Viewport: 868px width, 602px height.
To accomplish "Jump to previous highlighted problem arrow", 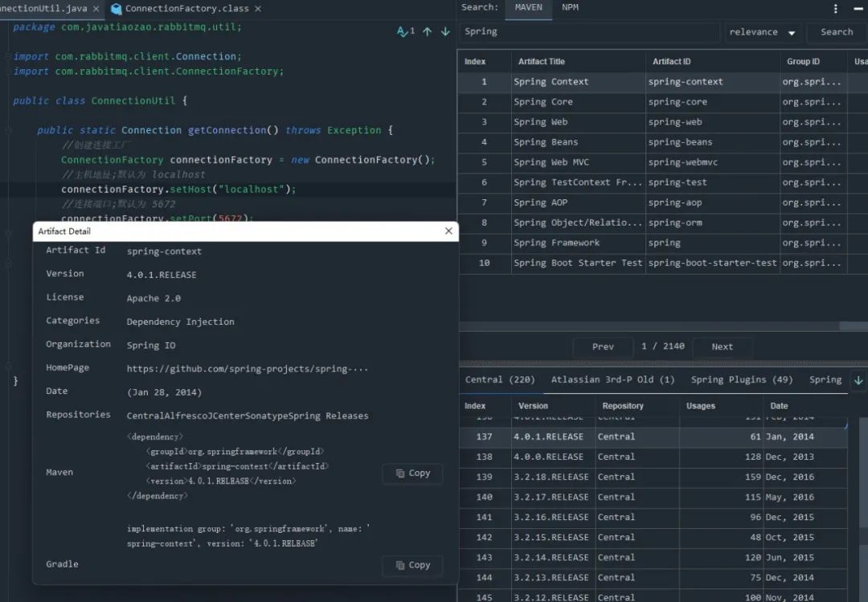I will [x=427, y=31].
